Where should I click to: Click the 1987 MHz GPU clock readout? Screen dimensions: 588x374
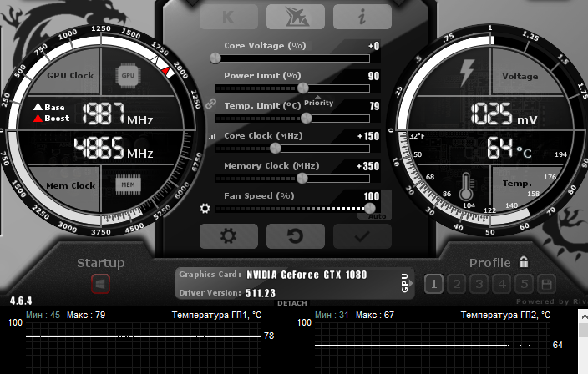(118, 114)
